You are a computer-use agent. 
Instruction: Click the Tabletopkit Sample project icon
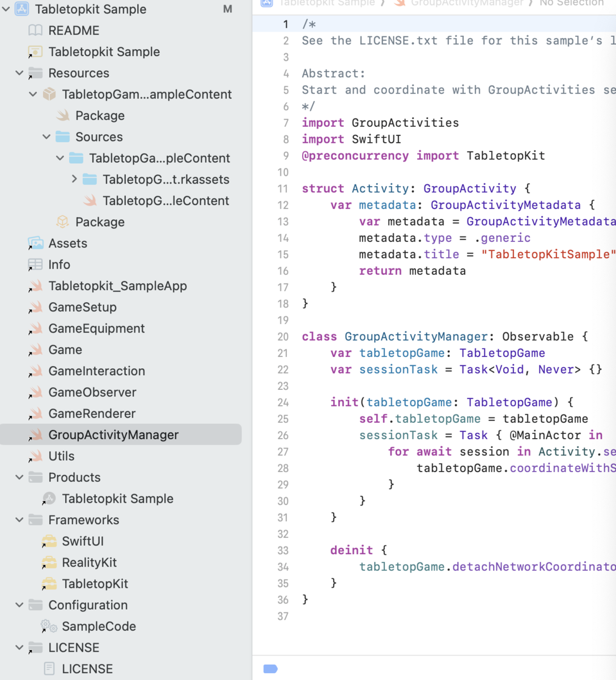point(22,9)
